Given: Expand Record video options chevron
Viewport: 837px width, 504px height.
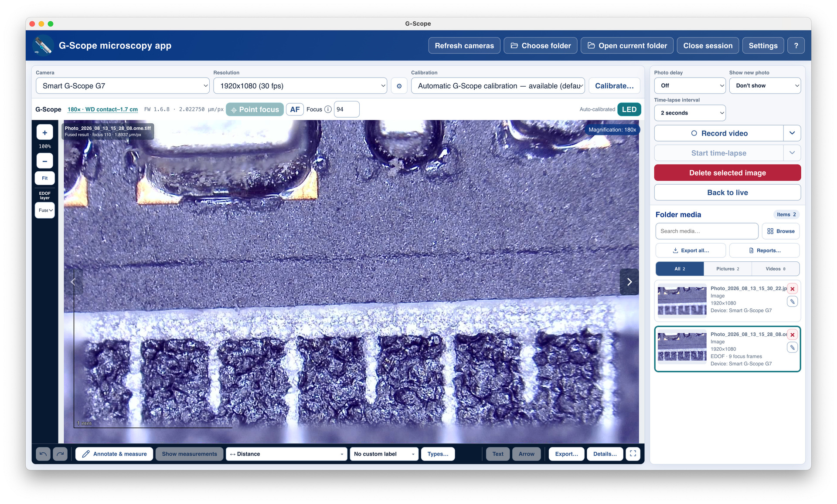Looking at the screenshot, I should point(792,133).
